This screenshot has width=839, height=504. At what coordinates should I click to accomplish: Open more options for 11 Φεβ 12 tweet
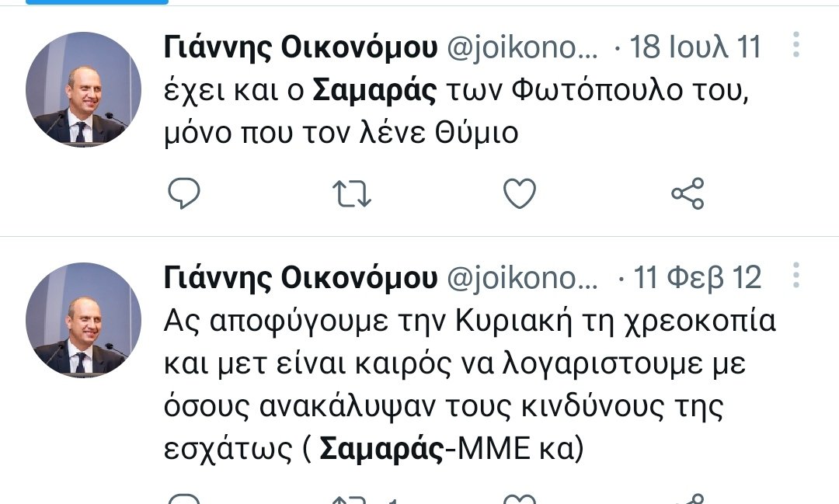(795, 276)
